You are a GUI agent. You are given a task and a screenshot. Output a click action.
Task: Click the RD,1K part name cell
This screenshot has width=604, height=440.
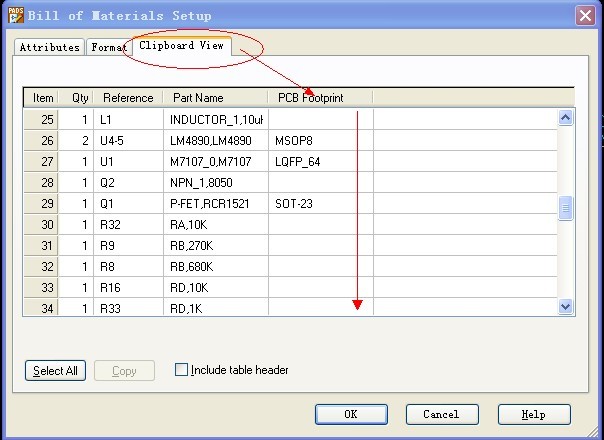point(216,307)
